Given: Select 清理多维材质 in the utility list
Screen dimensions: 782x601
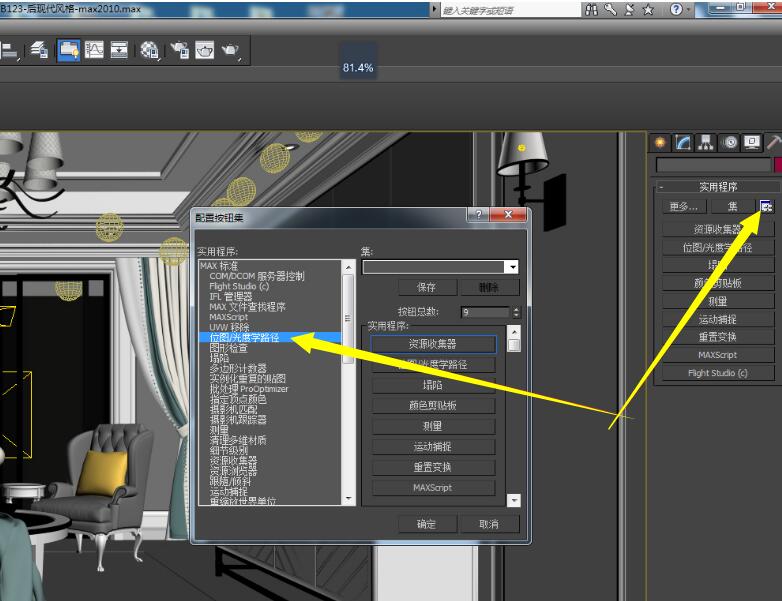Looking at the screenshot, I should tap(238, 440).
